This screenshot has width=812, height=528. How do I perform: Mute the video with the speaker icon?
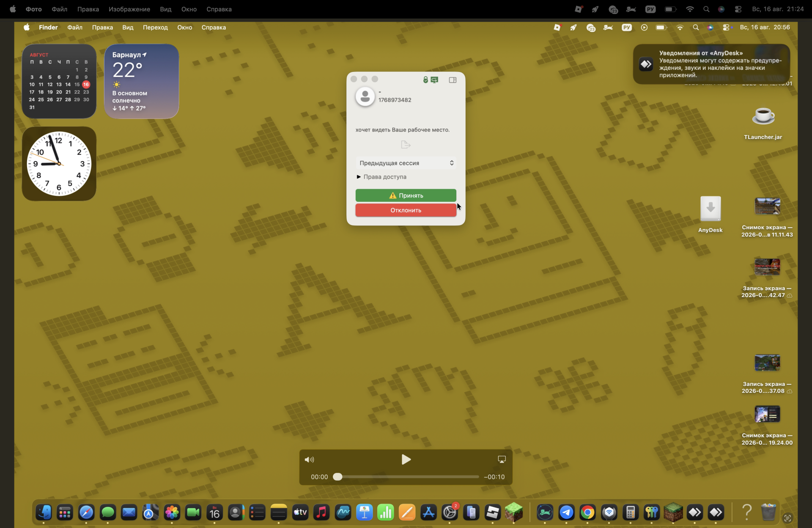pos(310,459)
